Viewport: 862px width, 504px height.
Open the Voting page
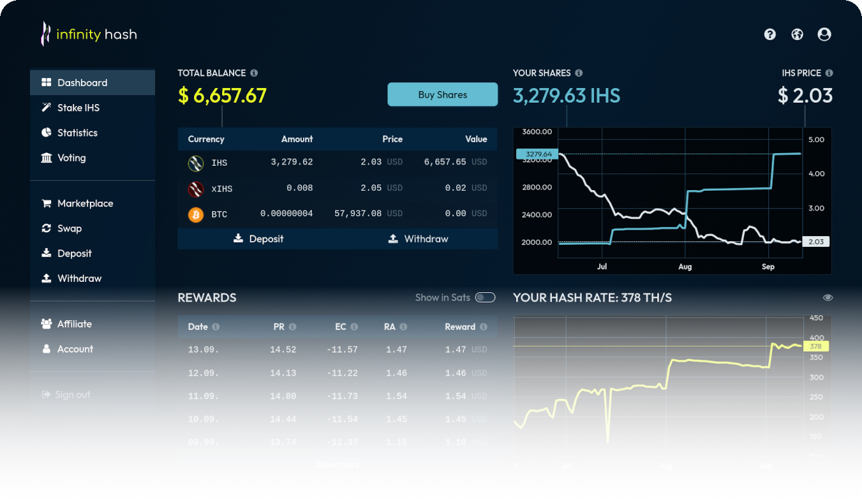[93, 158]
